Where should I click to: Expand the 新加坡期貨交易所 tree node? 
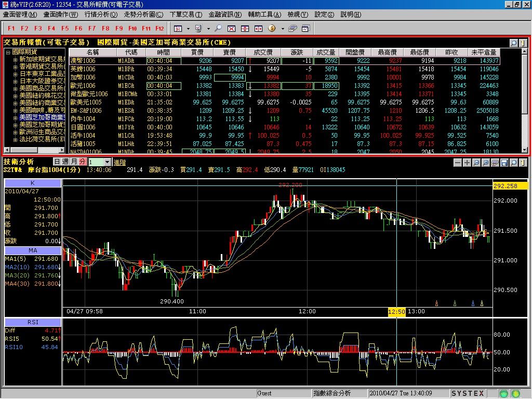(15, 59)
